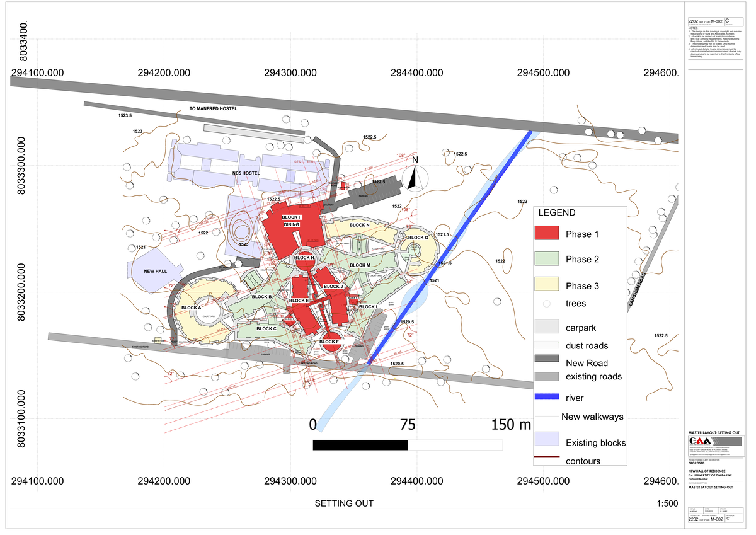756x535 pixels.
Task: Select the Phase 2 green legend swatch
Action: point(546,259)
